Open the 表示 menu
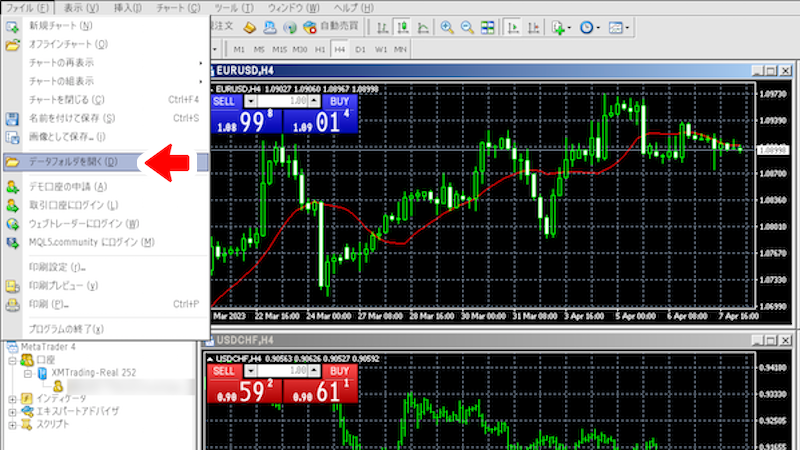The width and height of the screenshot is (800, 450). coord(81,8)
